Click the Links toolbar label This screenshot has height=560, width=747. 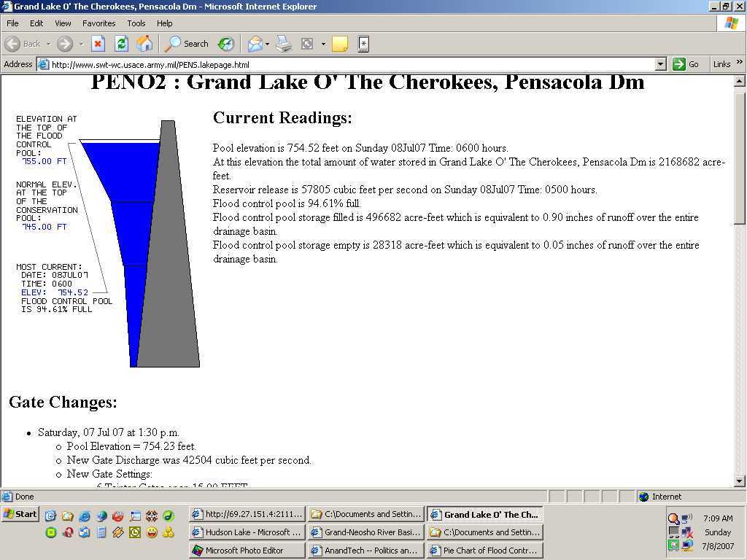(x=721, y=64)
